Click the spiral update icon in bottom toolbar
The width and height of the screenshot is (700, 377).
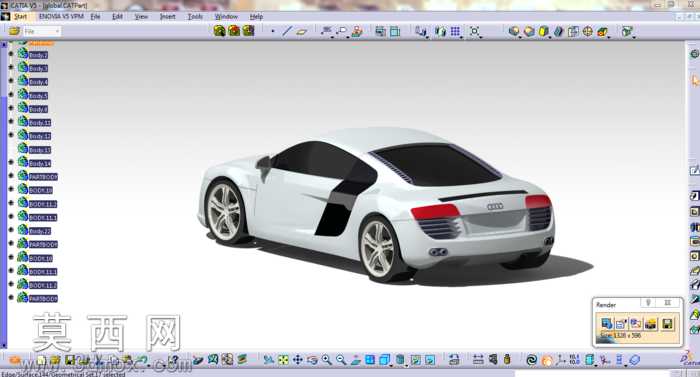coord(532,360)
